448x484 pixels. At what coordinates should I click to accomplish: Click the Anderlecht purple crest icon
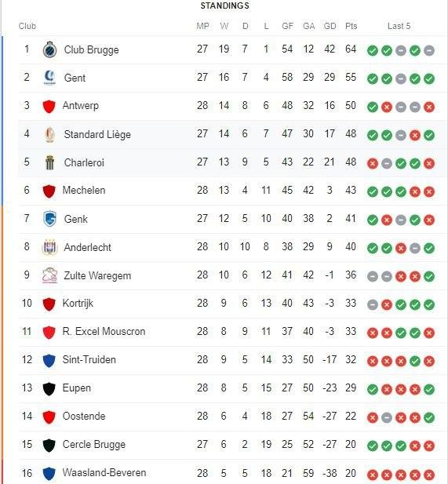pos(49,247)
